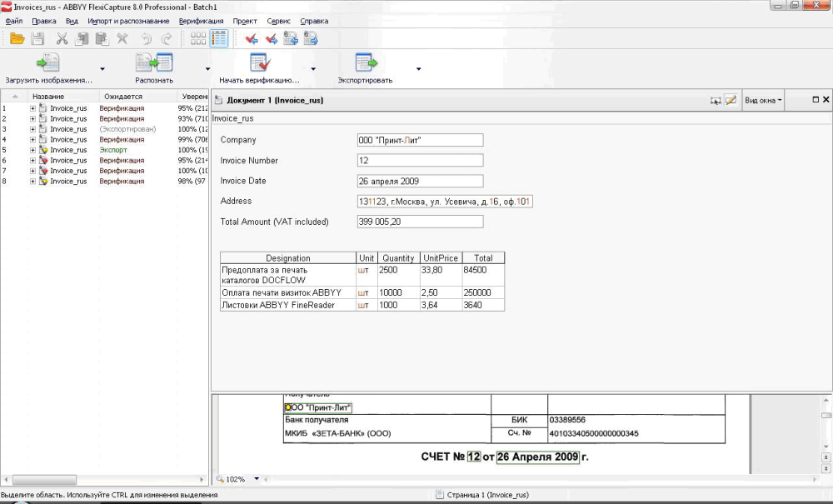Open the Верификация menu
The width and height of the screenshot is (833, 504).
tap(202, 22)
